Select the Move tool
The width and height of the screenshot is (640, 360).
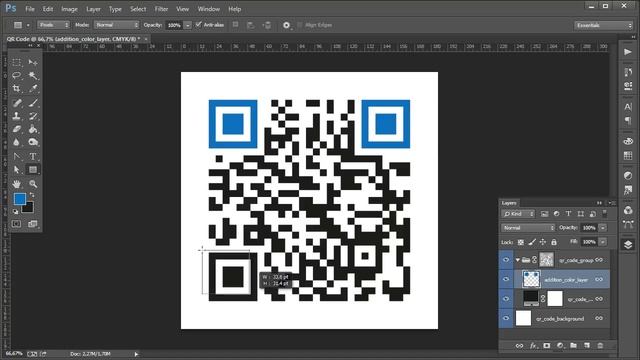point(33,62)
